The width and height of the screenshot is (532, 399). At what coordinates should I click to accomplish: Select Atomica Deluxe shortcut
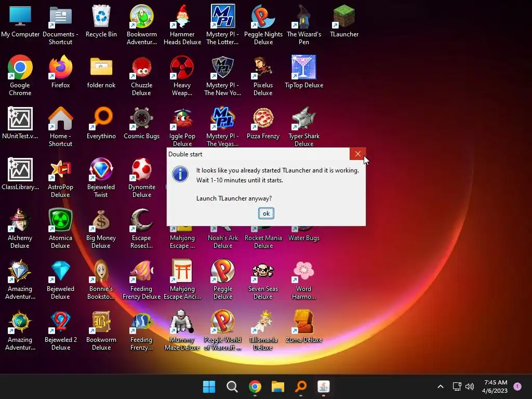(x=60, y=229)
